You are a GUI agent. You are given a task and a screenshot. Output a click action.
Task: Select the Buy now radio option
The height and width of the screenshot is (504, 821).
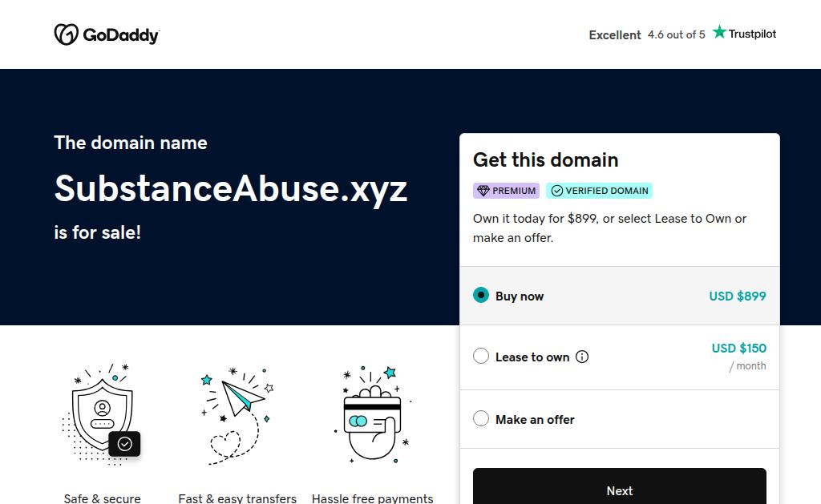(481, 295)
